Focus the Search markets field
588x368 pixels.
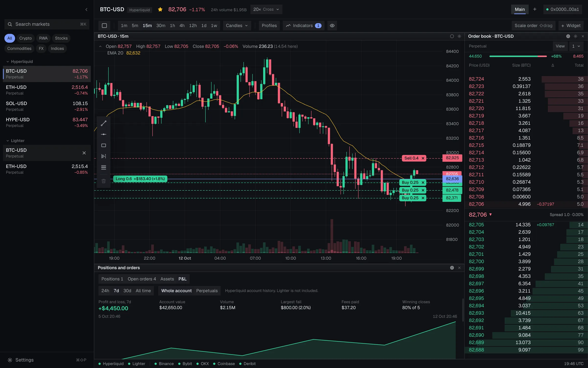coord(47,24)
